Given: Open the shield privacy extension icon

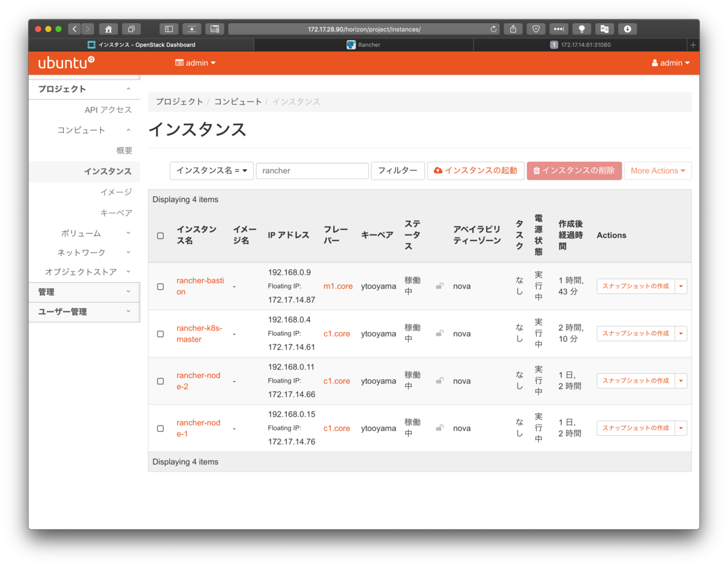Looking at the screenshot, I should [x=536, y=29].
